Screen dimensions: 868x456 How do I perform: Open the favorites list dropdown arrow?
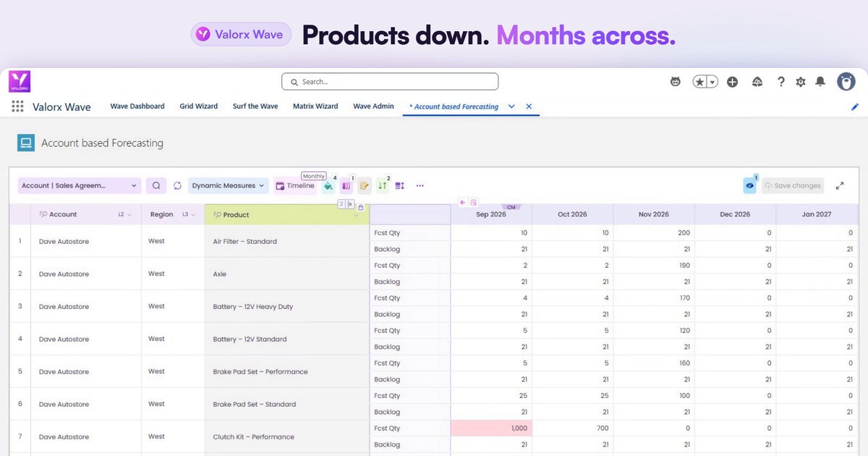712,82
